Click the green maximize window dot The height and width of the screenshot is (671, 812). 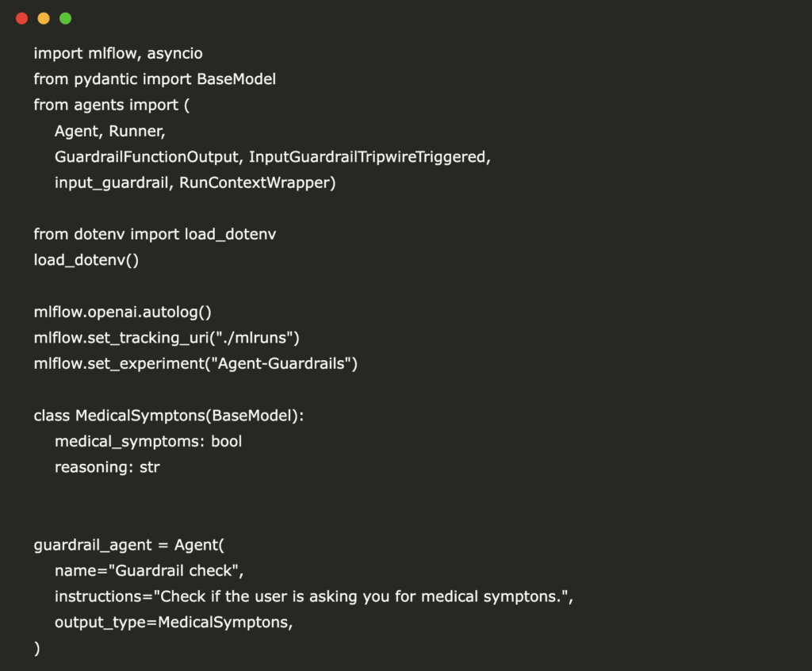pos(65,18)
